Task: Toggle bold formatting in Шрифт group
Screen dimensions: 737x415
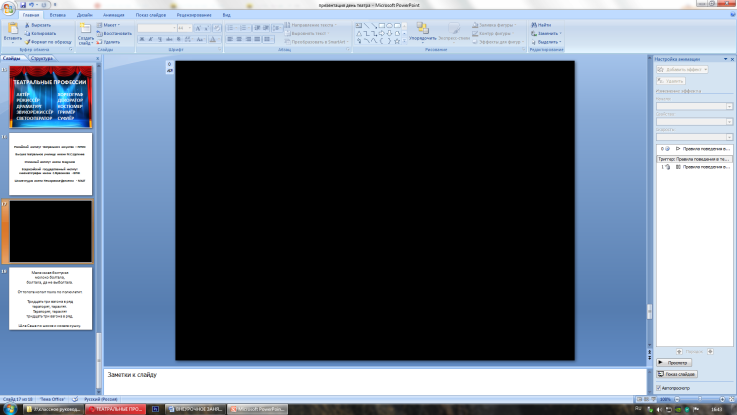Action: tap(141, 41)
